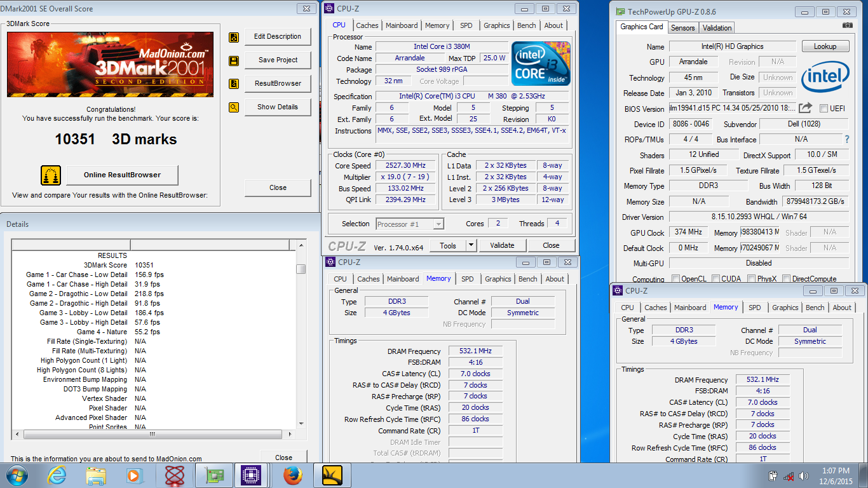The height and width of the screenshot is (488, 868).
Task: Open Bench tab in top CPU-Z window
Action: pyautogui.click(x=526, y=25)
